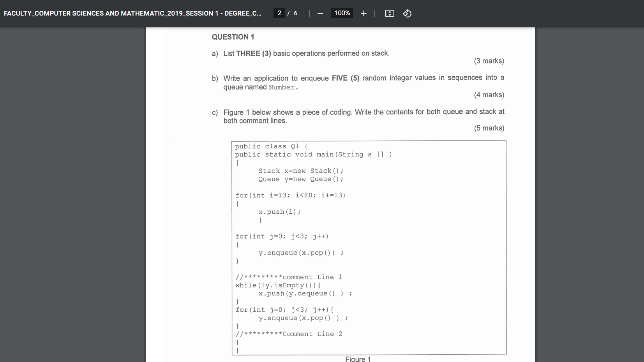Click the 'Queue y=new Queue();' line
644x362 pixels.
pos(301,179)
